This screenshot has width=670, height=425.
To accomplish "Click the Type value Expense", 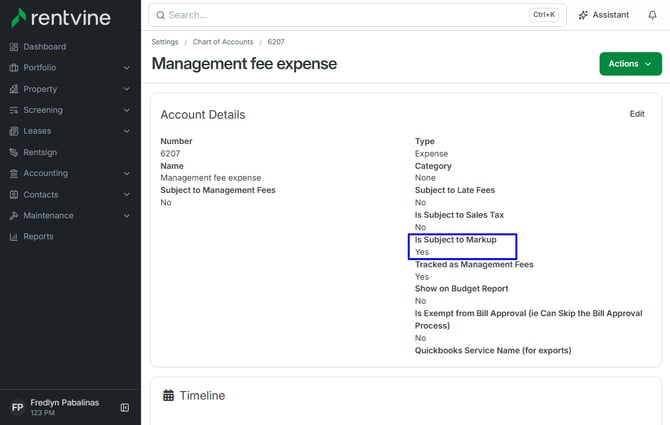I will point(432,153).
